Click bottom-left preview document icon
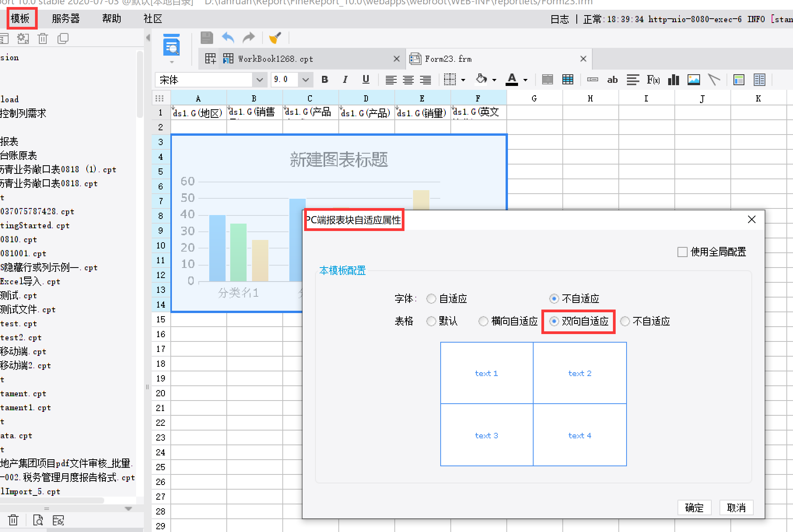793x532 pixels. (38, 520)
